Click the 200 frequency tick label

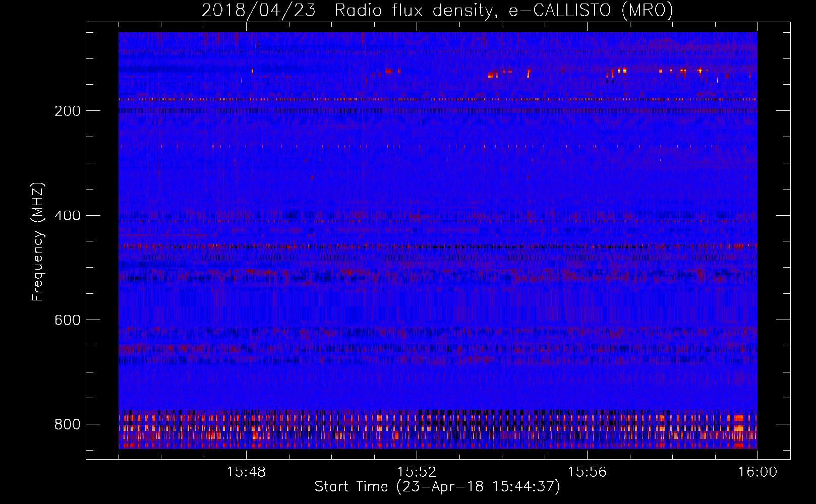coord(68,111)
